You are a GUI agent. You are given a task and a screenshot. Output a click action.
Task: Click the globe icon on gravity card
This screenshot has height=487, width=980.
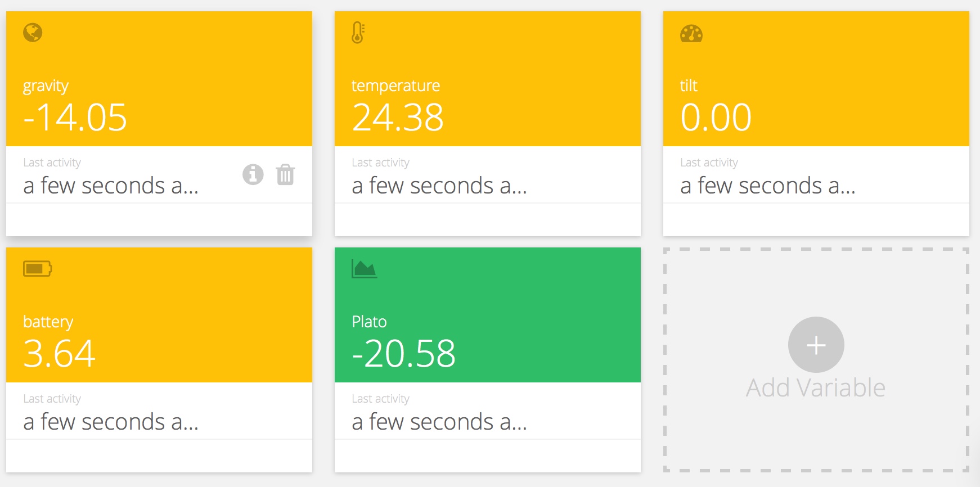click(x=33, y=33)
